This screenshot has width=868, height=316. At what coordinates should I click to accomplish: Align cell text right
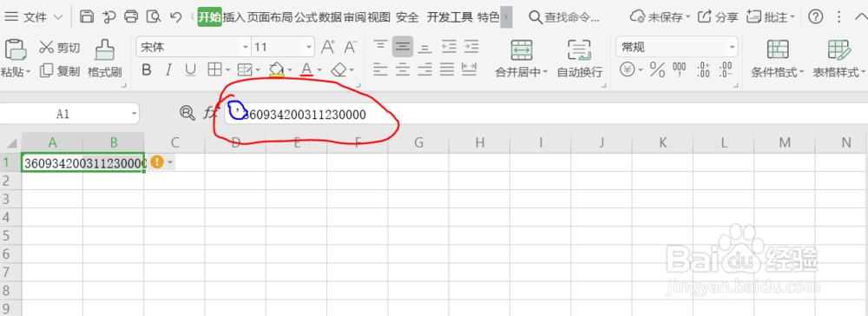(x=424, y=69)
